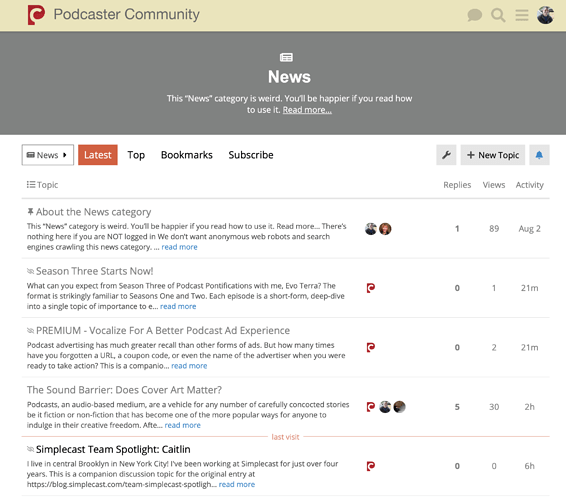Switch to the Top tab
Viewport: 566px width, 500px height.
point(136,155)
